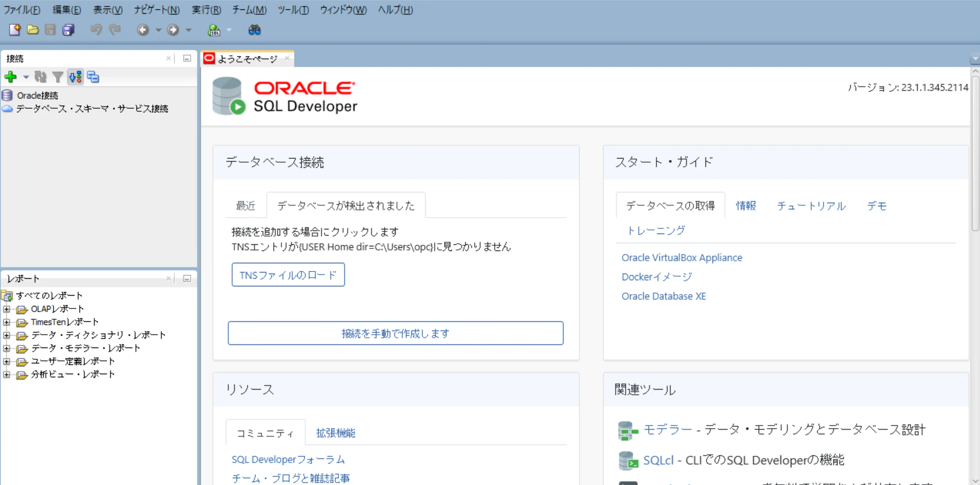Expand データ・ディクショナリ・レポート node

[x=7, y=335]
